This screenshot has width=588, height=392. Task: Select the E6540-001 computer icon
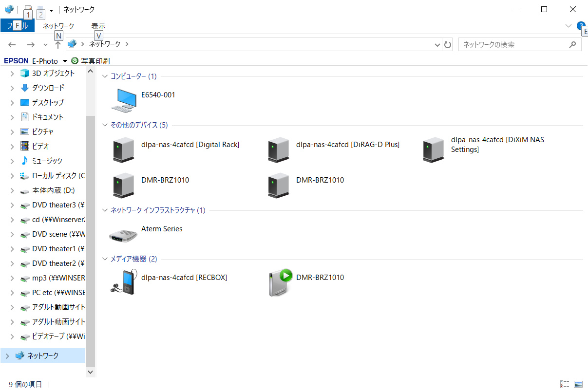tap(123, 100)
